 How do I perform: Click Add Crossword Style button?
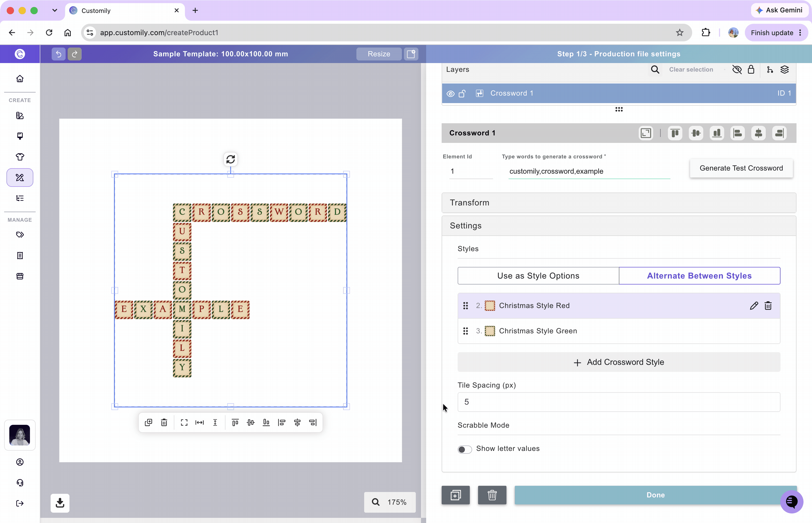619,362
